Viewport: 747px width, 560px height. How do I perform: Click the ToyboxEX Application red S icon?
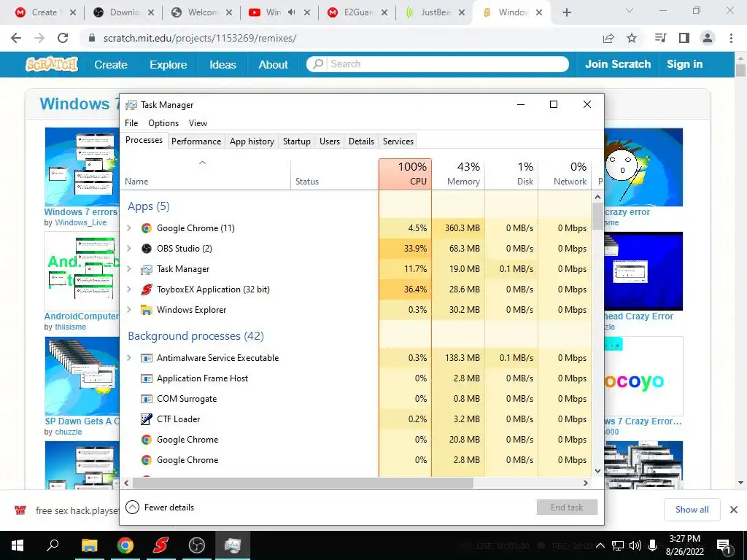click(x=146, y=289)
